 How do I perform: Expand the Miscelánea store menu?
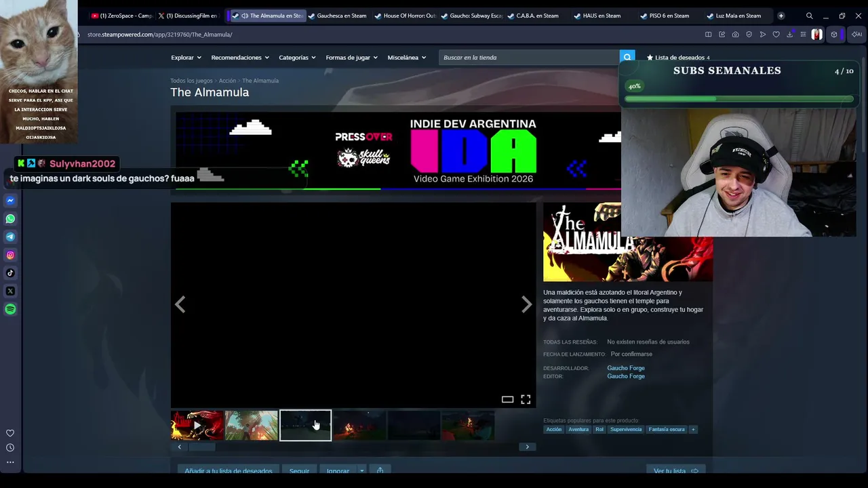(407, 58)
